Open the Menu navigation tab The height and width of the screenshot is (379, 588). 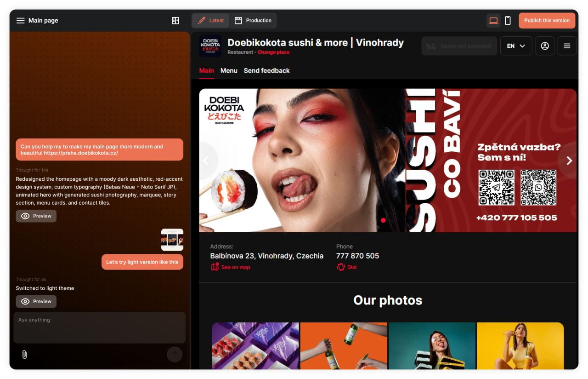coord(229,70)
